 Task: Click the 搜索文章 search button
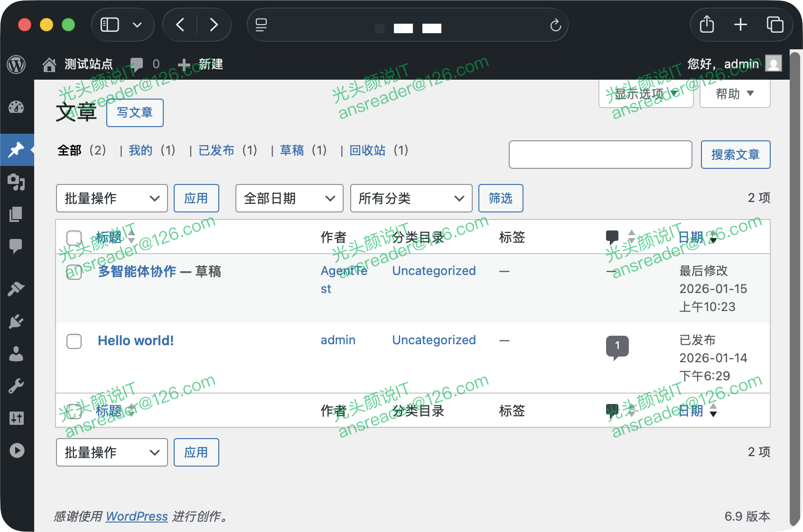pyautogui.click(x=735, y=155)
